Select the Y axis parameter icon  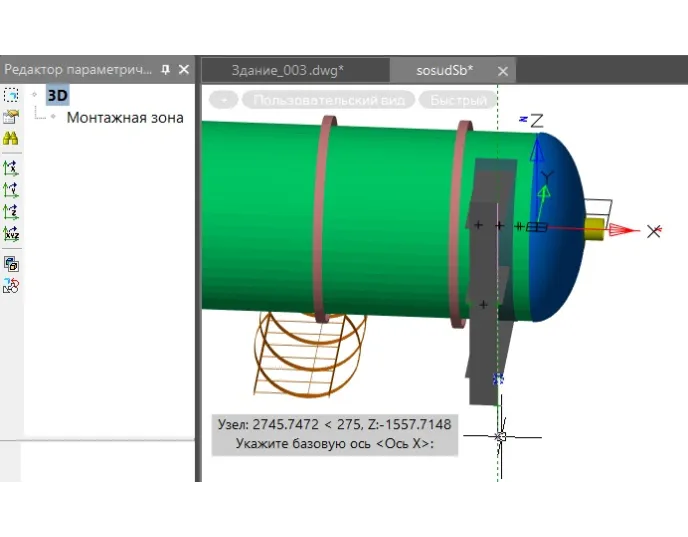[11, 189]
